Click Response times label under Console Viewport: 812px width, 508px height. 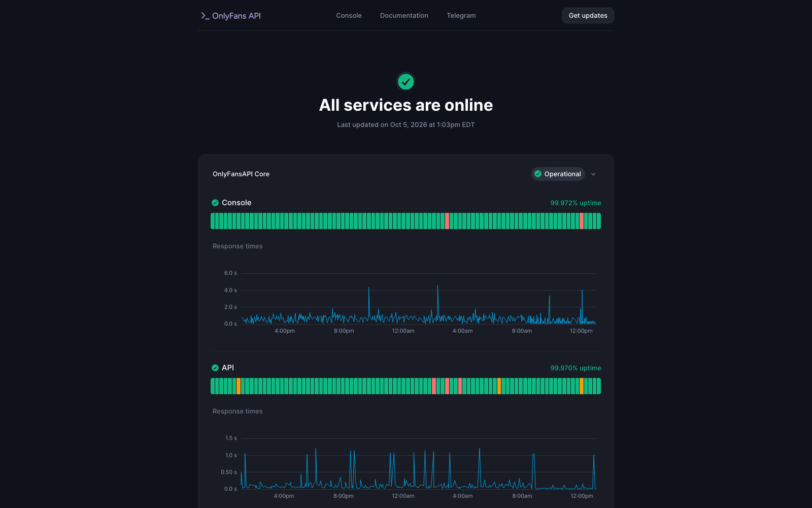coord(238,246)
